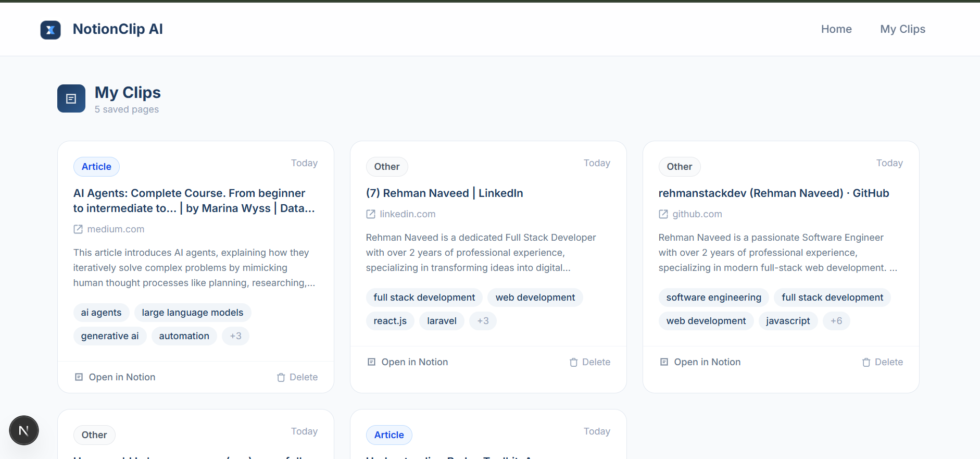The image size is (980, 459).
Task: Select the 'software engineering' tag
Action: coord(714,297)
